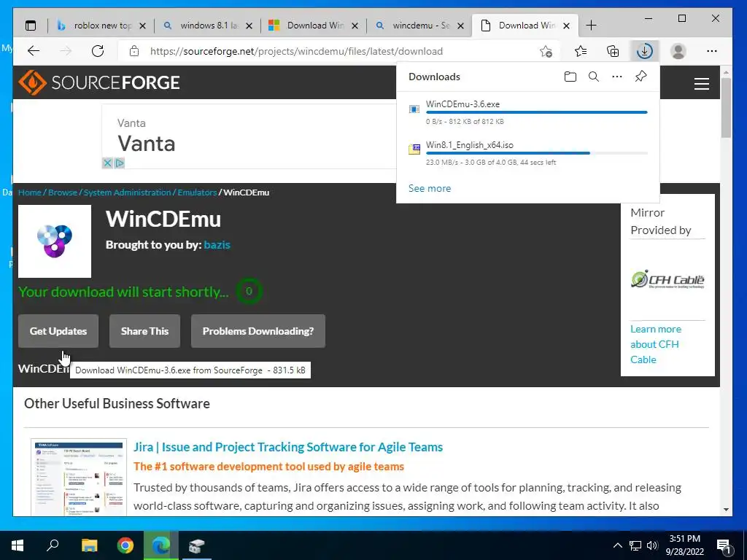Show hidden system tray icons
The height and width of the screenshot is (560, 747).
617,545
